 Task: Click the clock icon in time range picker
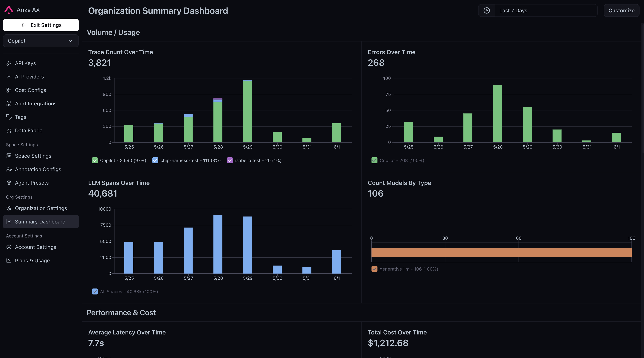(487, 10)
